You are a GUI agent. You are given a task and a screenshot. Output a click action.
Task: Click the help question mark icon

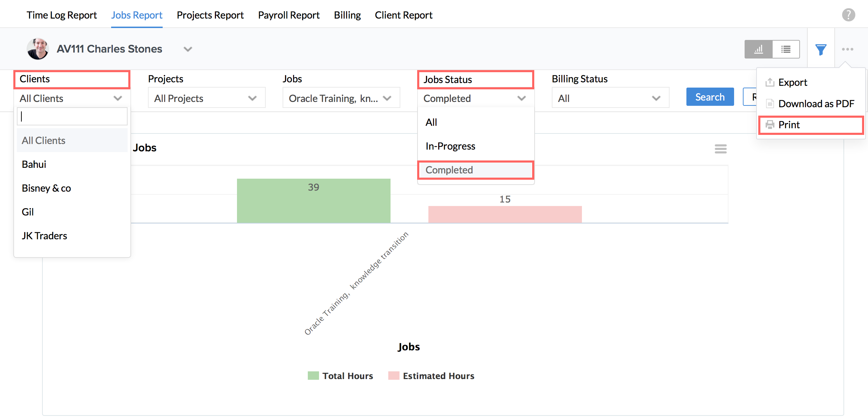848,15
